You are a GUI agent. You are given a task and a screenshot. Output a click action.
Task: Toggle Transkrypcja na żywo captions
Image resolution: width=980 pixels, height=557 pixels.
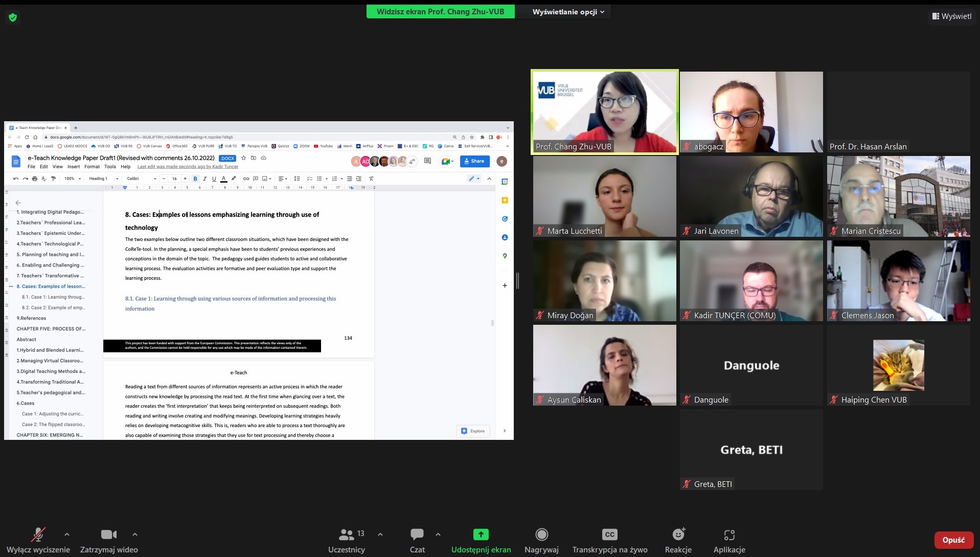610,541
